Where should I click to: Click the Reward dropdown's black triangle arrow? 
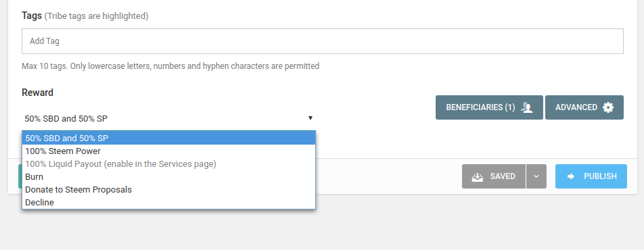click(310, 118)
